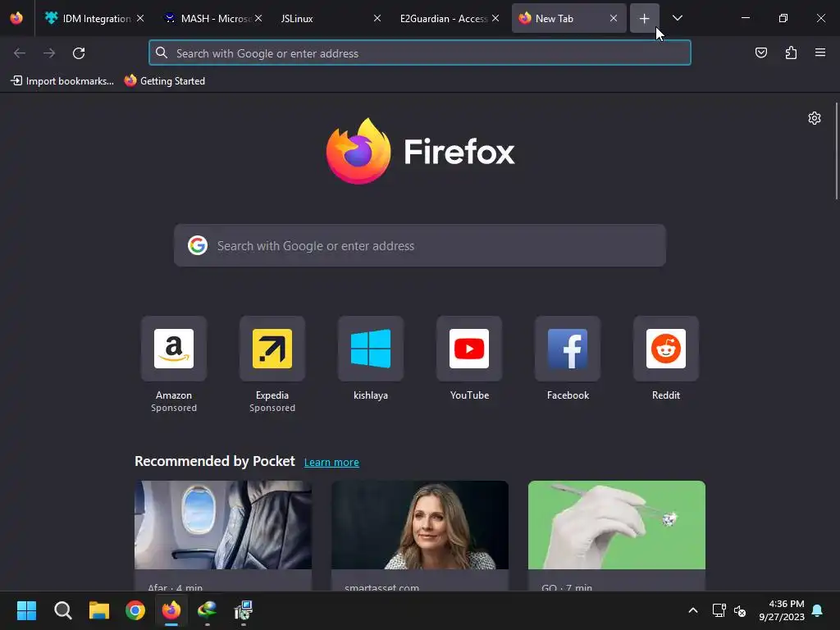Click the address bar search magnifier icon

[162, 52]
